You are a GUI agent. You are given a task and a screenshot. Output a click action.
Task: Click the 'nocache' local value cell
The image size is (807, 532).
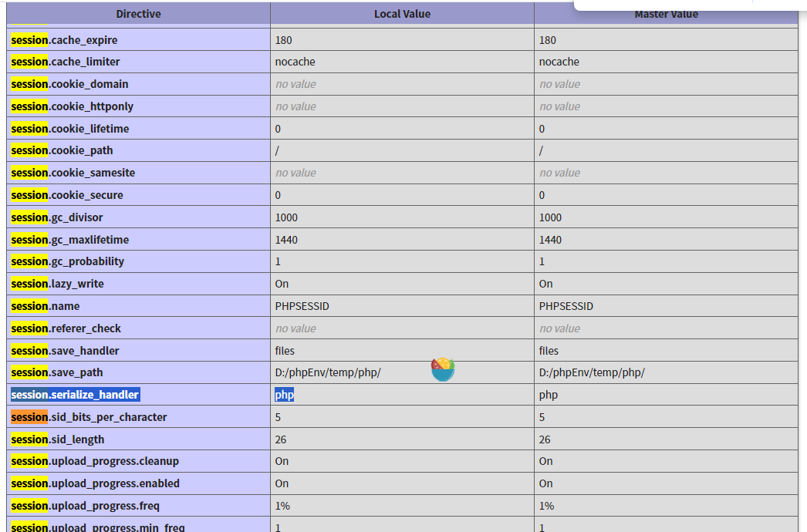(x=295, y=62)
